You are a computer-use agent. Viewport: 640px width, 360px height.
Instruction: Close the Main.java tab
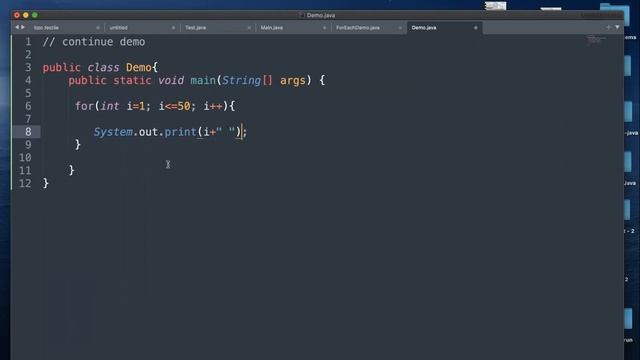pyautogui.click(x=324, y=28)
